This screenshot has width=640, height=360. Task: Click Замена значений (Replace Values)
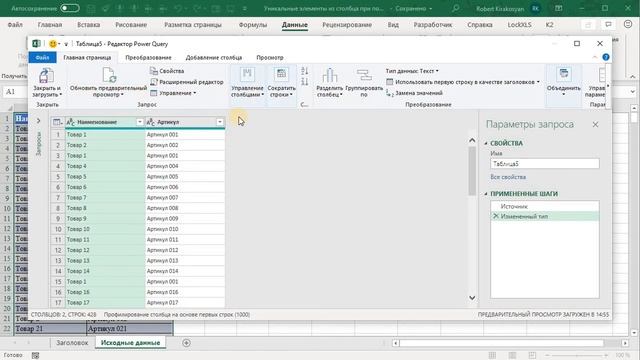click(414, 93)
